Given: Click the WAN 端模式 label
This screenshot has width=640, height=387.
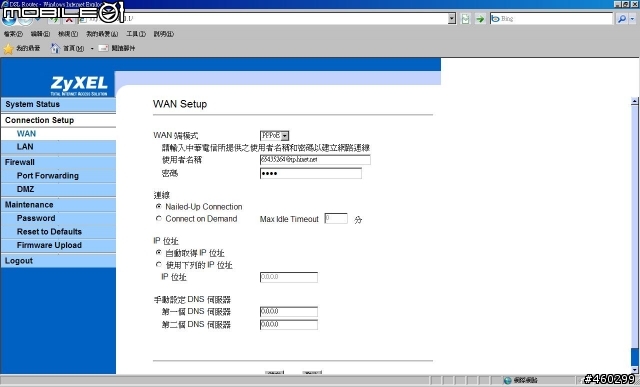Looking at the screenshot, I should [x=176, y=136].
